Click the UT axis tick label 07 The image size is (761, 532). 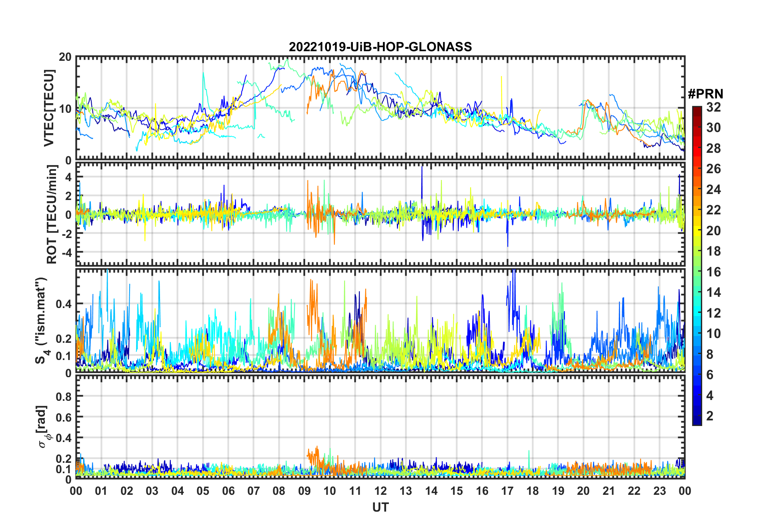(254, 491)
